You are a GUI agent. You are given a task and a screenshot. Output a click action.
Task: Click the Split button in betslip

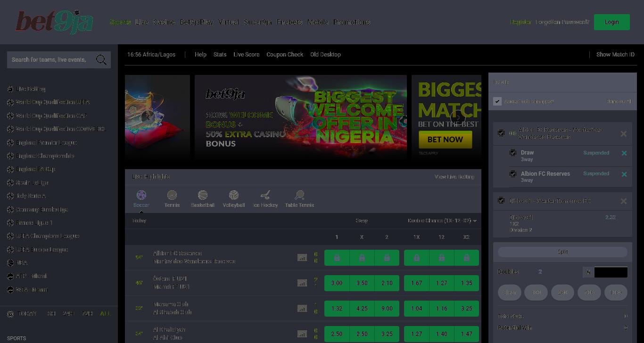click(x=562, y=252)
